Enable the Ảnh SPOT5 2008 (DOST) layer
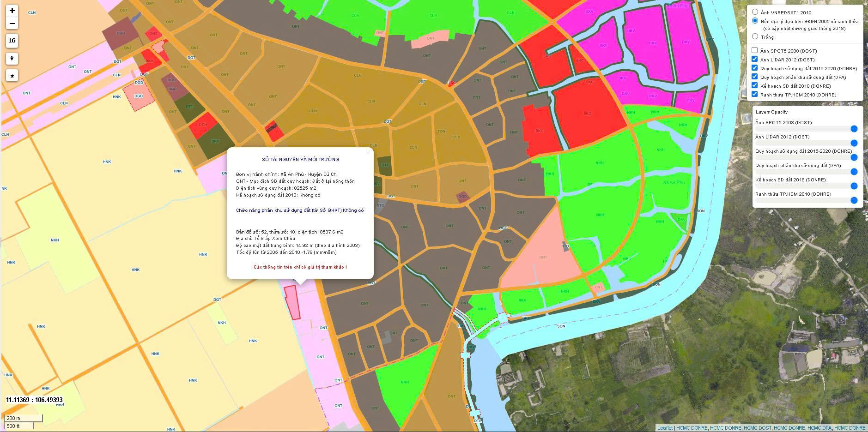868x432 pixels. (x=754, y=50)
